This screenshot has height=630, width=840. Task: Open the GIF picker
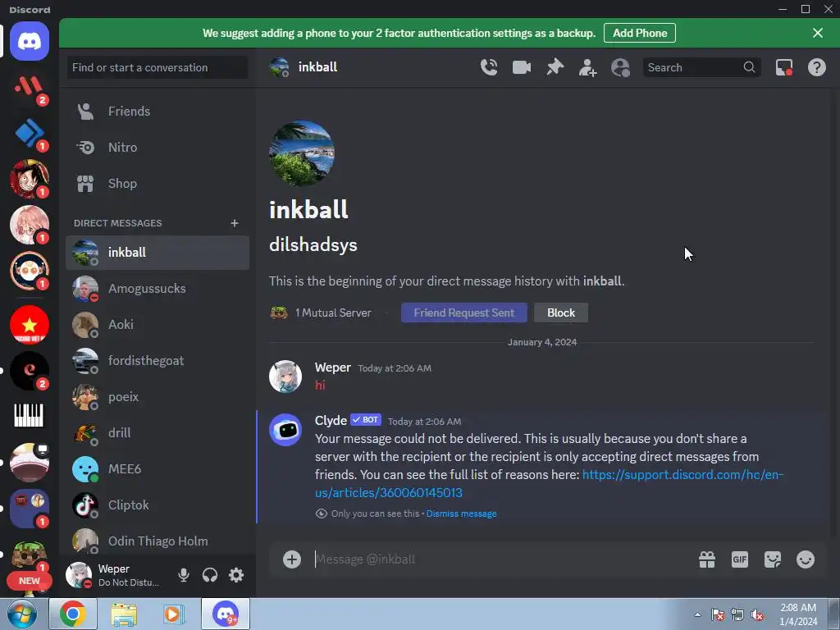click(x=739, y=559)
